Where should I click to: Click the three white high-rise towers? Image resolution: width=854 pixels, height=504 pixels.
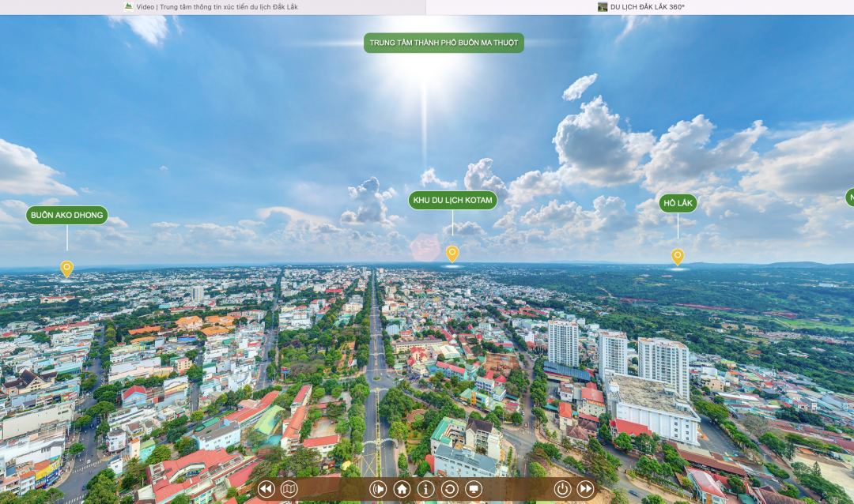point(617,352)
